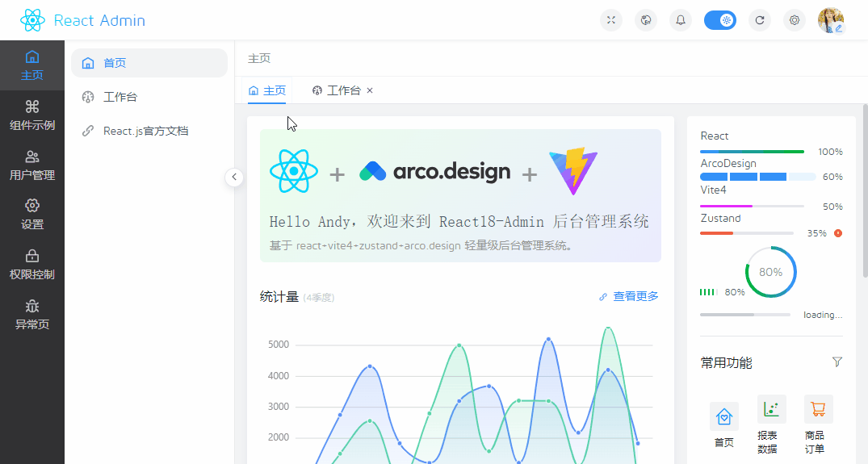Click 主页 breadcrumb text
This screenshot has height=464, width=868.
(x=259, y=59)
